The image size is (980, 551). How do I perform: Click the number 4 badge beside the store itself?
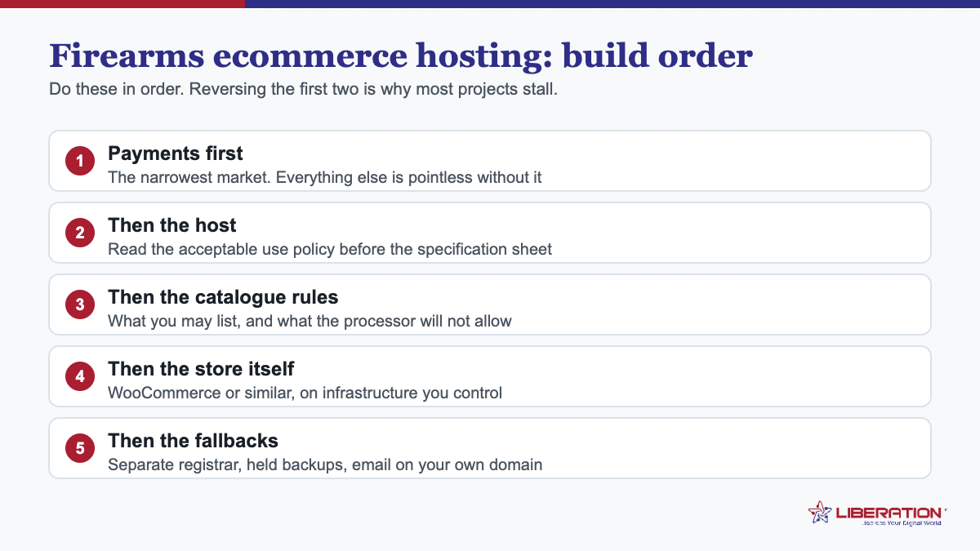coord(80,376)
